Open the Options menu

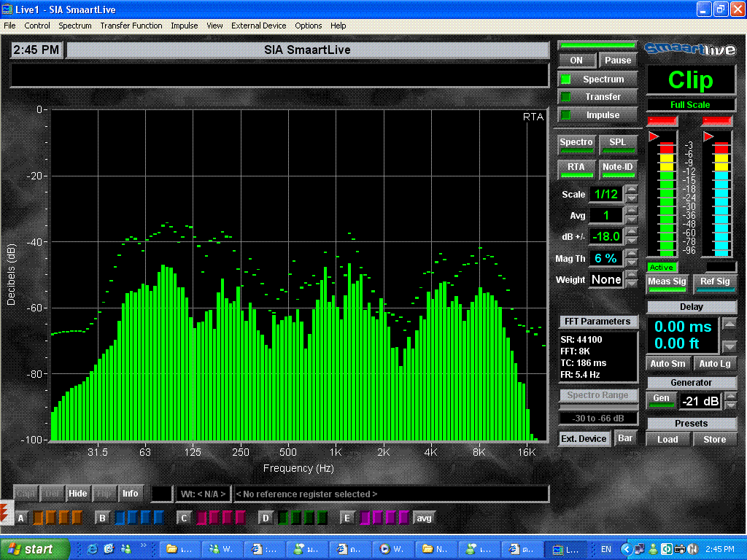[x=309, y=26]
